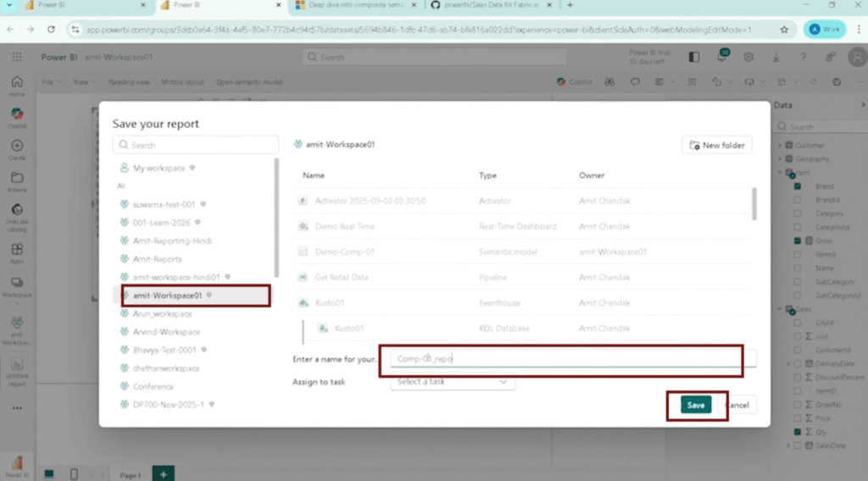
Task: Select chethanworkspace in the list
Action: pyautogui.click(x=165, y=368)
